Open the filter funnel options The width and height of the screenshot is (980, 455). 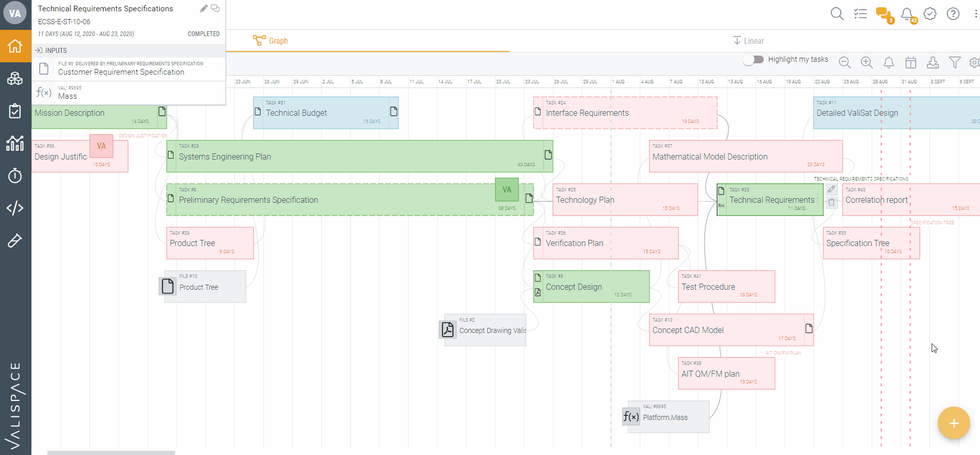(x=955, y=63)
